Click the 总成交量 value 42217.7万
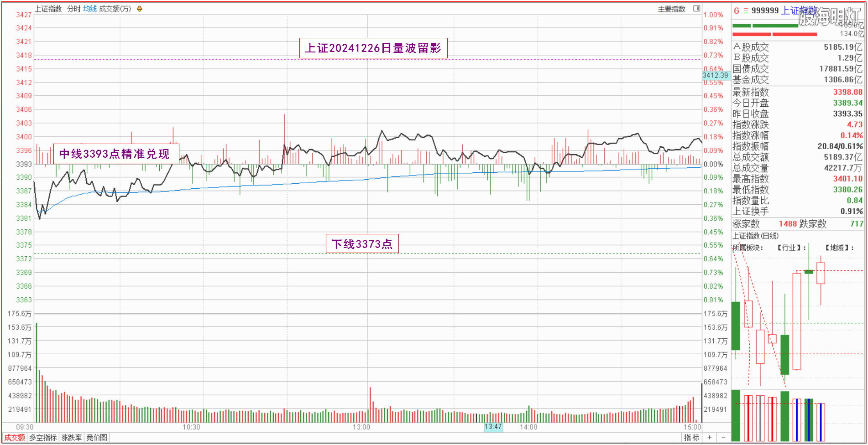 [843, 168]
